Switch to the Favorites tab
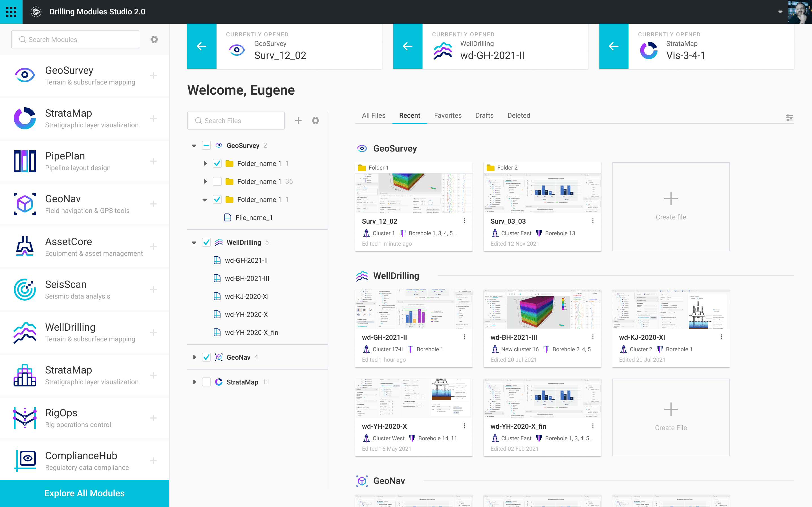 pos(448,115)
